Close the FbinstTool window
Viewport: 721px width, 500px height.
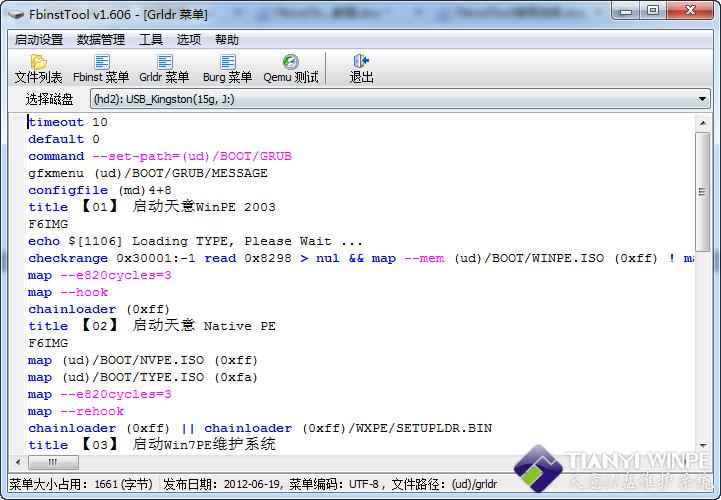tap(691, 11)
